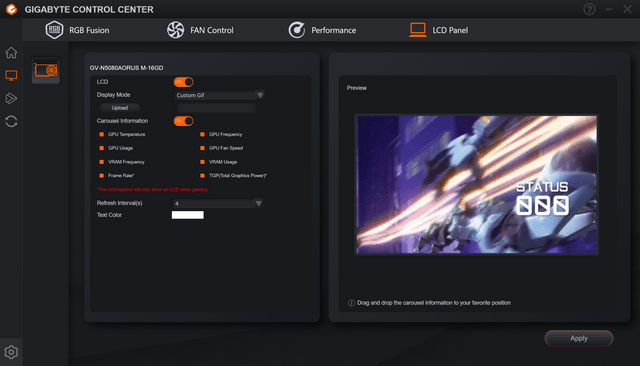This screenshot has width=640, height=366.
Task: Click the uploaded file path field
Action: pyautogui.click(x=216, y=108)
